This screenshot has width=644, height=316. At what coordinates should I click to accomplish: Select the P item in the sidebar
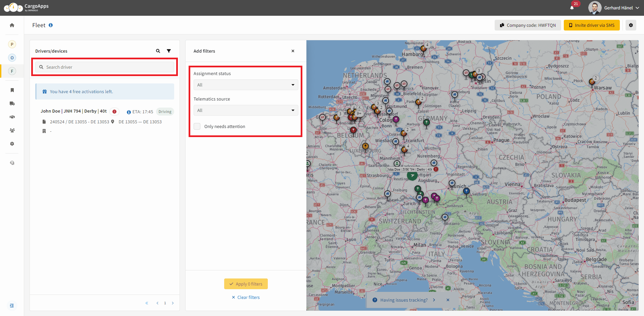click(x=12, y=44)
